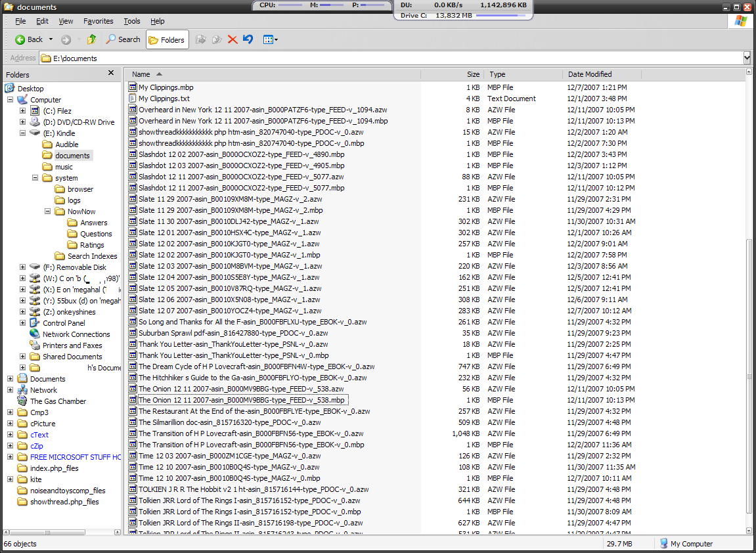Go back using the Back toolbar button
The height and width of the screenshot is (553, 756).
(29, 39)
